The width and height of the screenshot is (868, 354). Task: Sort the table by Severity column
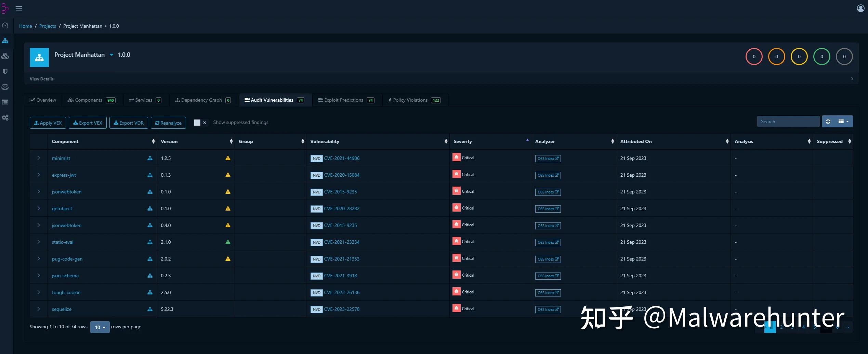coord(462,141)
